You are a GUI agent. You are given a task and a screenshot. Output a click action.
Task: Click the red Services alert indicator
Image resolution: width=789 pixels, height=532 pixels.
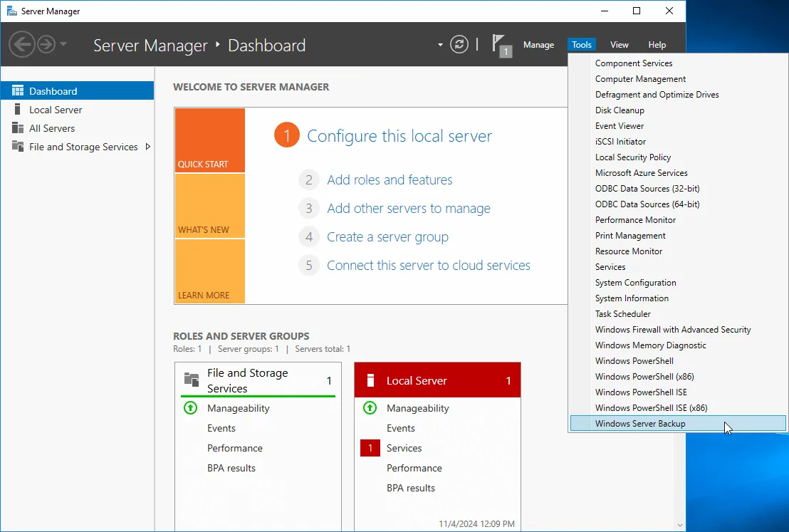370,448
